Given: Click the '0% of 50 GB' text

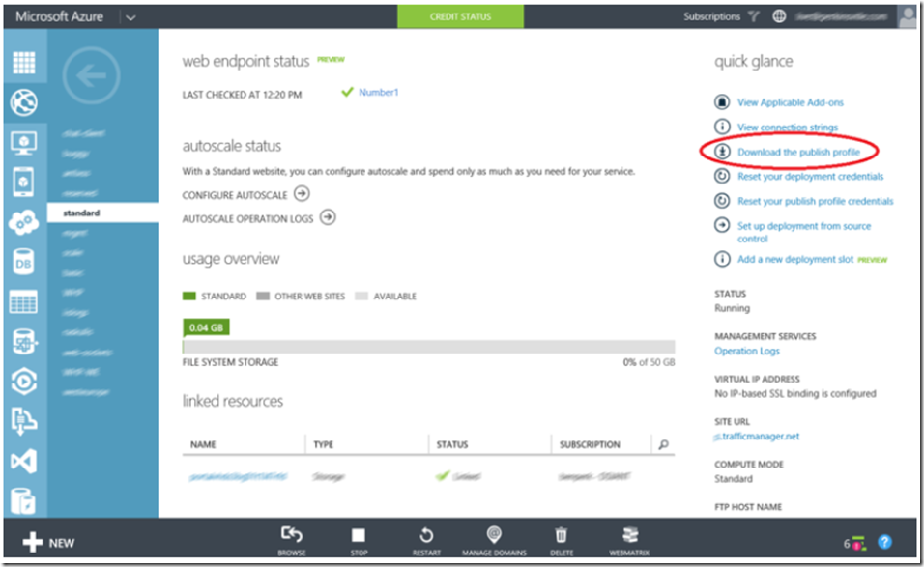Looking at the screenshot, I should (649, 362).
